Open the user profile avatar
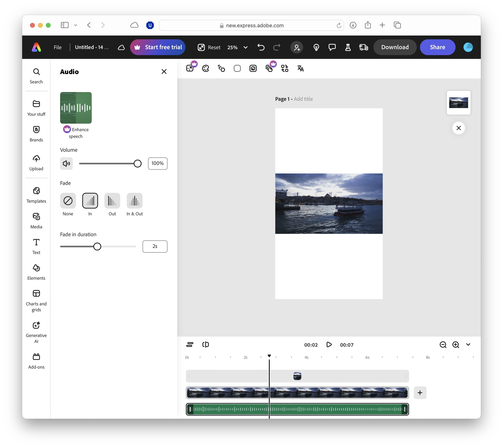 tap(468, 47)
